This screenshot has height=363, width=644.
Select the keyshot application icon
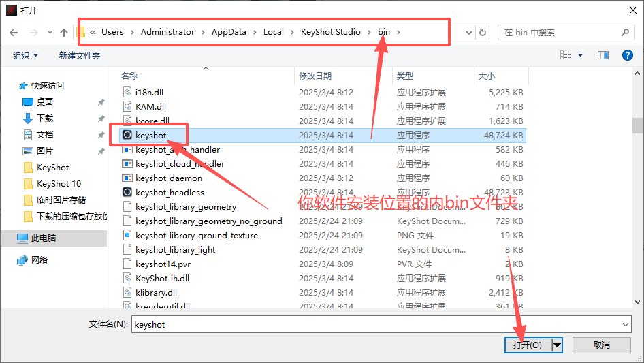(127, 135)
